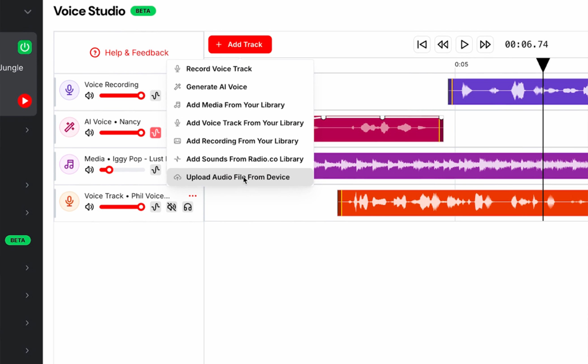Click the headphones icon on Phil Voice track
The height and width of the screenshot is (364, 588).
[188, 207]
